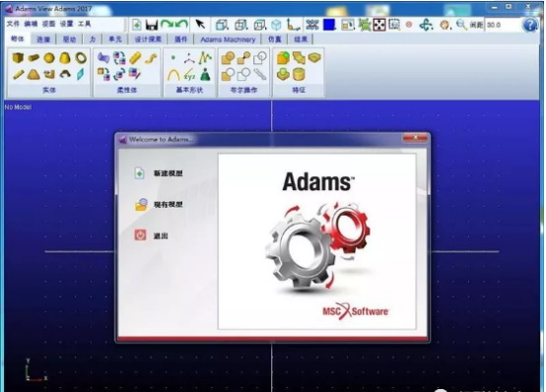This screenshot has height=392, width=546.
Task: Click 退出 in the welcome dialog
Action: (151, 235)
